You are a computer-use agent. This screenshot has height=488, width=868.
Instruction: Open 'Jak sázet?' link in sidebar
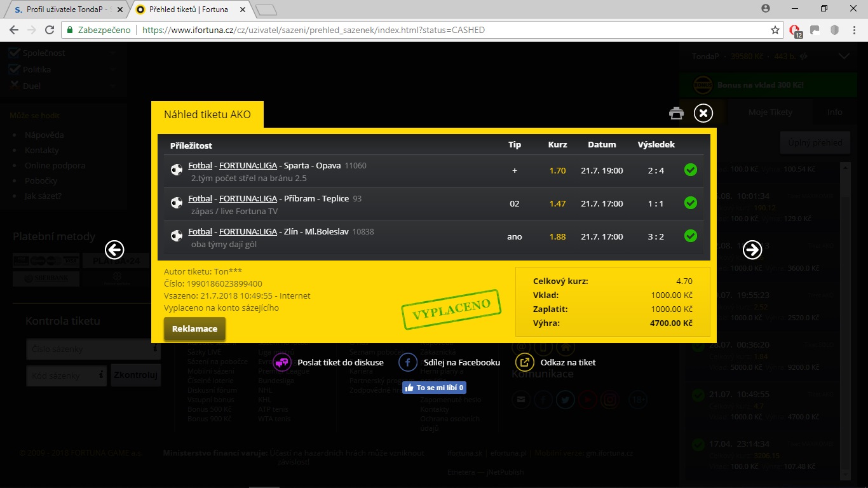pos(43,196)
